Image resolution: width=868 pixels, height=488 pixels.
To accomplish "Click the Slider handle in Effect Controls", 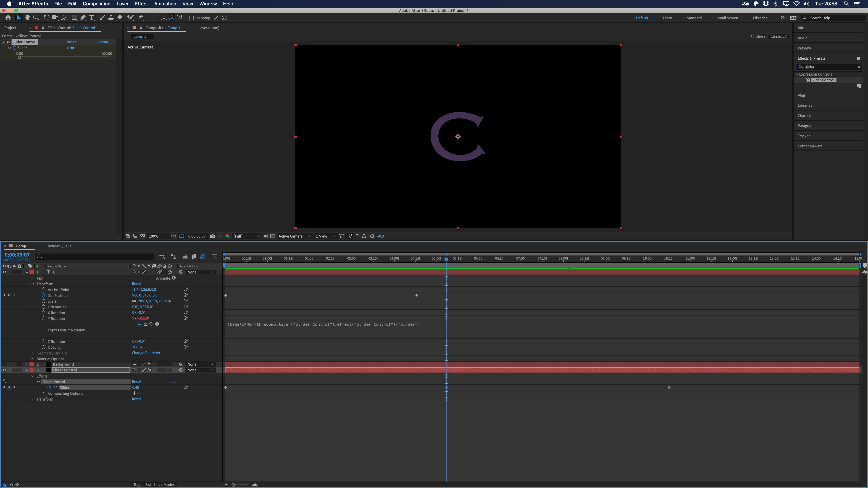I will pyautogui.click(x=19, y=57).
